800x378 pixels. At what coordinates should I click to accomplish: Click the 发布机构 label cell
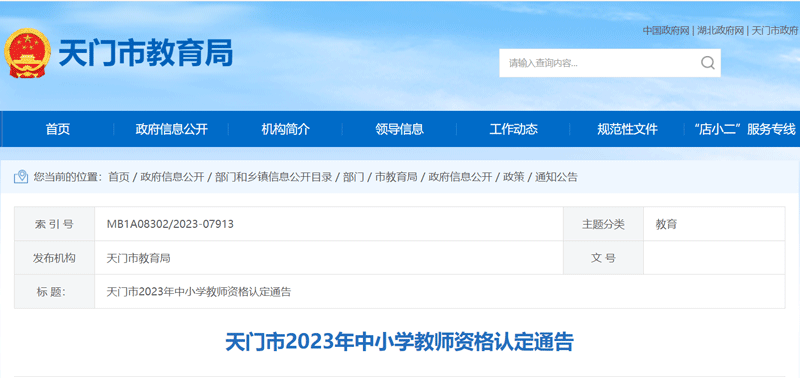(x=55, y=258)
